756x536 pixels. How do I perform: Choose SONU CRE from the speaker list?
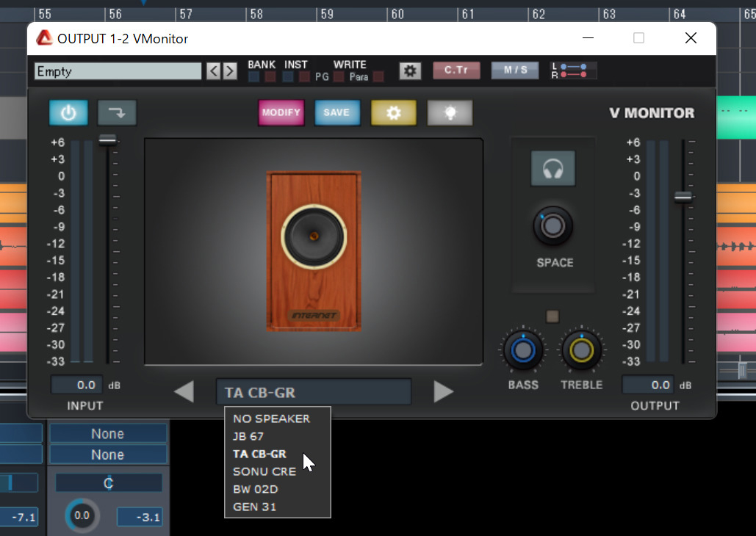[x=264, y=471]
